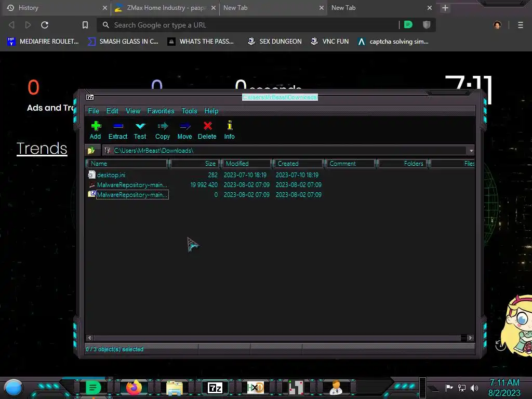The image size is (532, 399).
Task: Click the customize icon near the cartoon sticker
Action: 500,345
